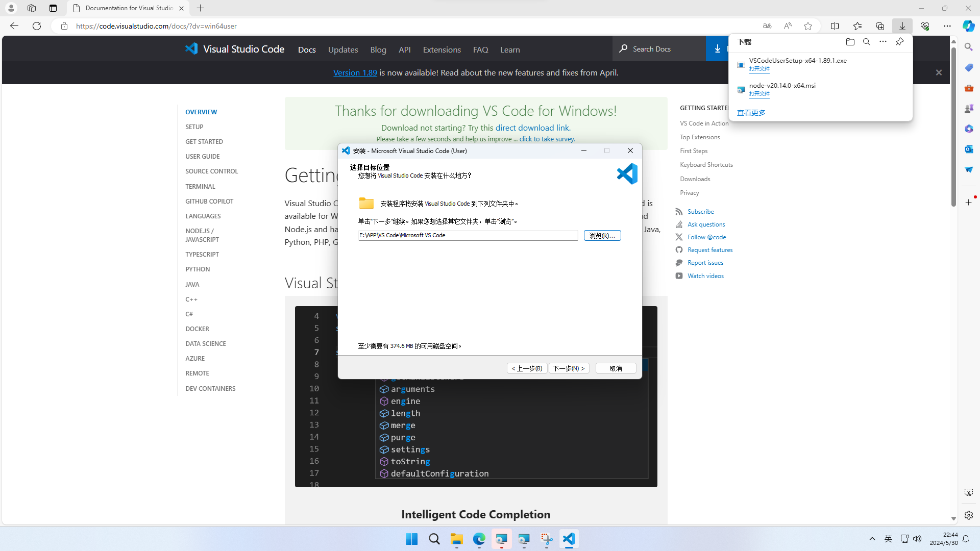Click the Copilot icon in Edge sidebar
Image resolution: width=980 pixels, height=551 pixels.
(x=968, y=26)
